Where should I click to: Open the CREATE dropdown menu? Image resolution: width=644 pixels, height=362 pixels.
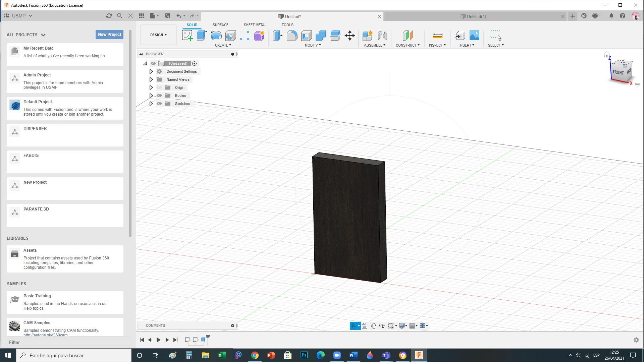(x=223, y=45)
